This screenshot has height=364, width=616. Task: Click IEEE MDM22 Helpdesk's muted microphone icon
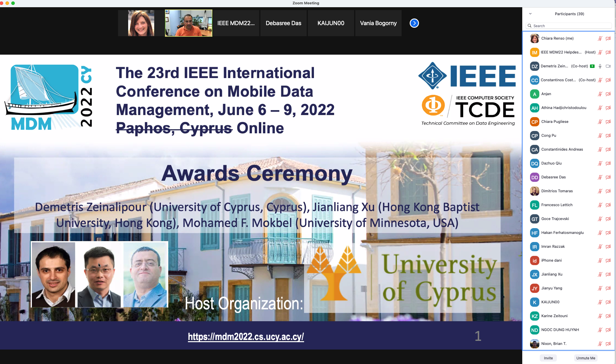600,52
